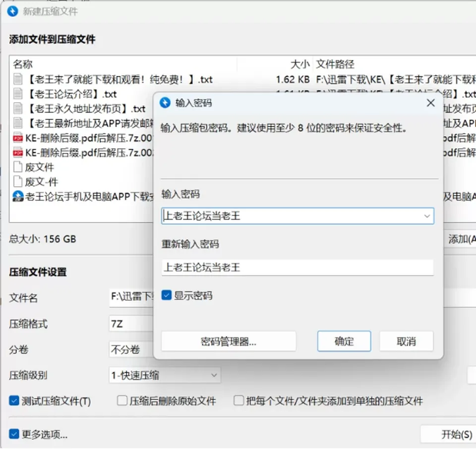Click the PDF icon of the second KE-删除后缀 file
This screenshot has width=476, height=449.
18,153
